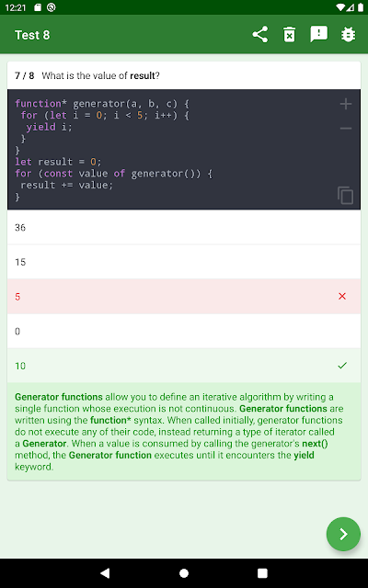368x588 pixels.
Task: Tap the red X mark beside 5
Action: pos(341,296)
